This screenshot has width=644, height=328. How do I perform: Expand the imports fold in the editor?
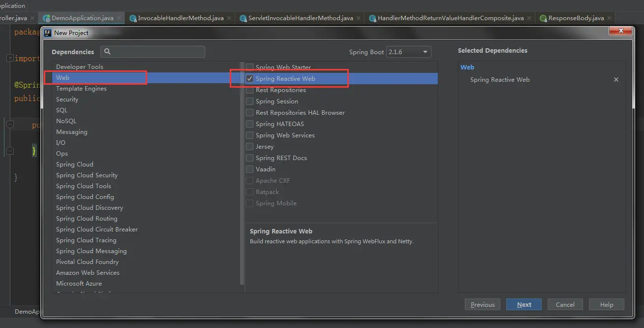point(9,58)
